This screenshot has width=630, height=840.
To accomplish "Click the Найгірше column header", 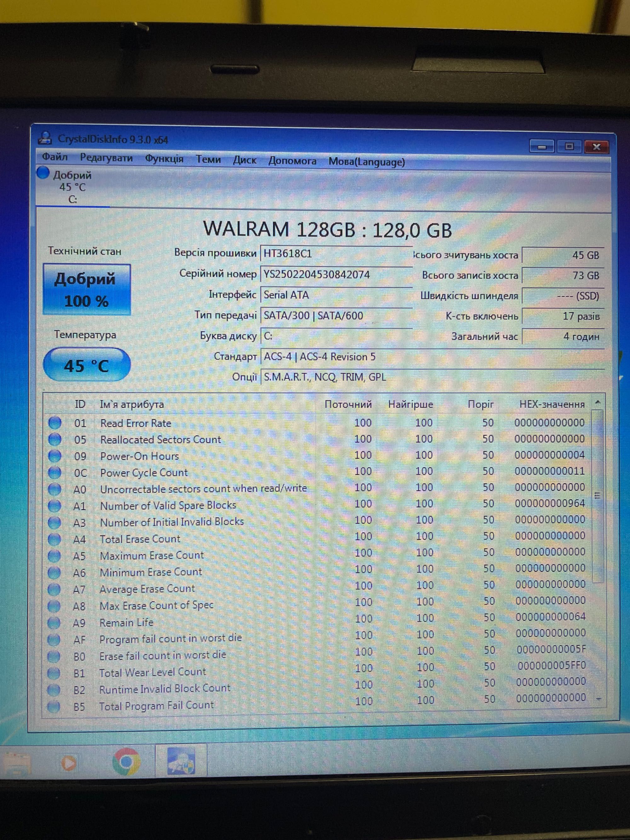I will [410, 404].
